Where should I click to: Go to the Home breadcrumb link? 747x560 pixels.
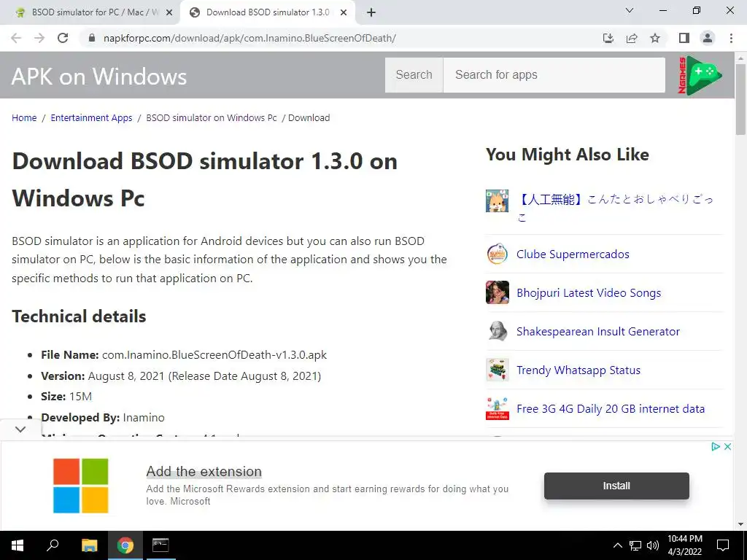(24, 117)
